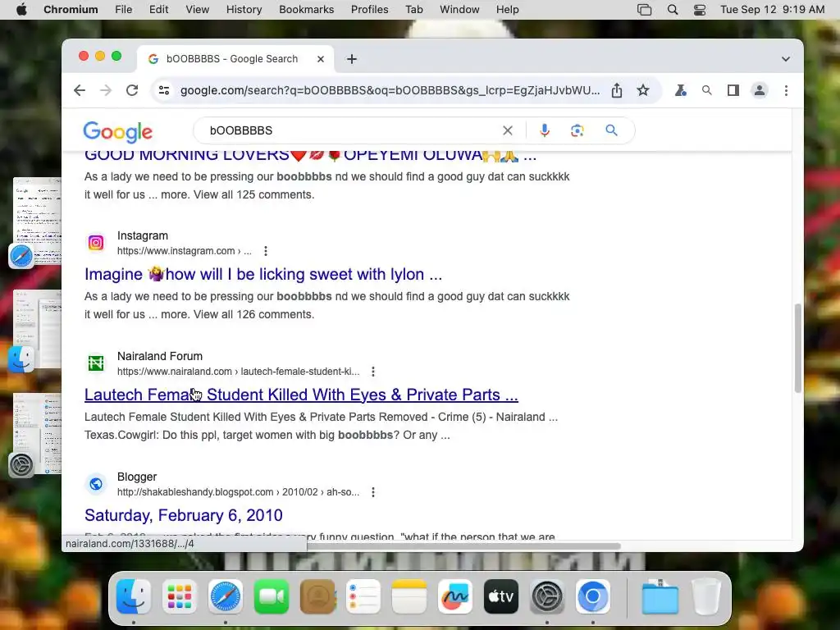Search by image with Lens icon

point(577,130)
